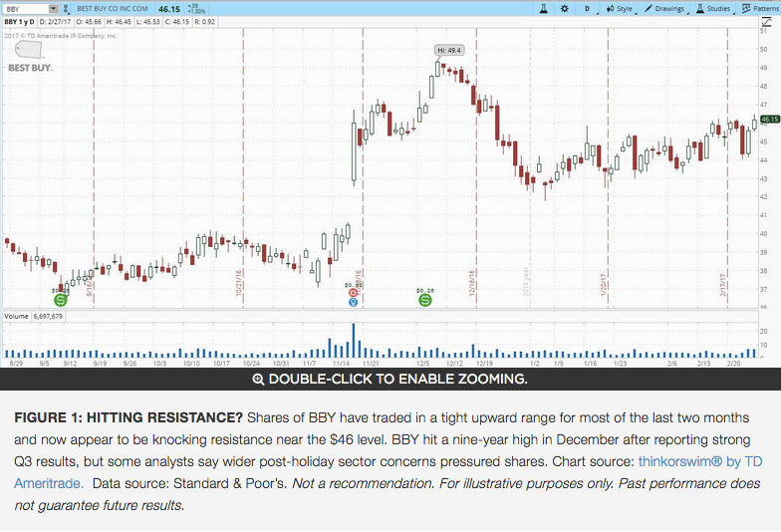This screenshot has height=532, width=781.
Task: Open the Studies menu
Action: [x=713, y=9]
